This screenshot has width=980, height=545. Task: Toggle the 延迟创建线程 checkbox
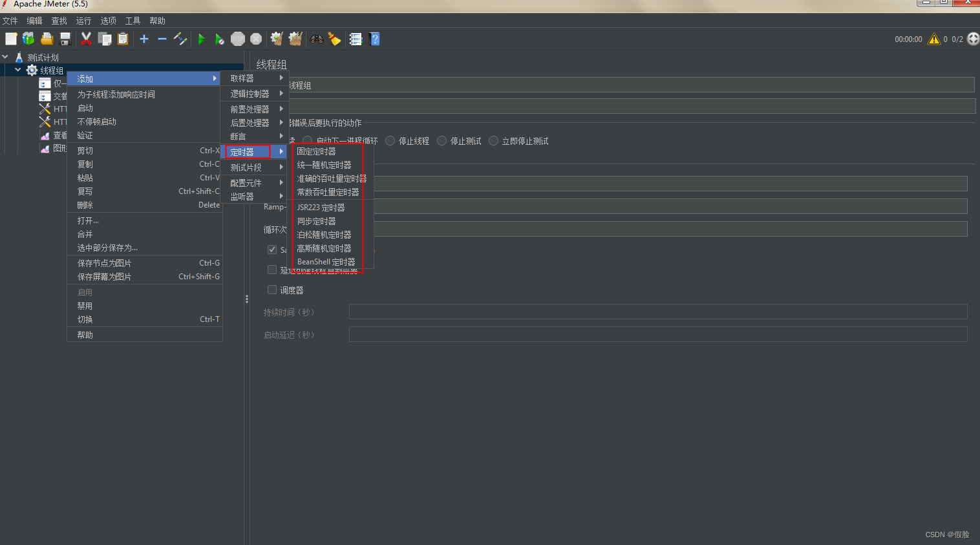272,270
